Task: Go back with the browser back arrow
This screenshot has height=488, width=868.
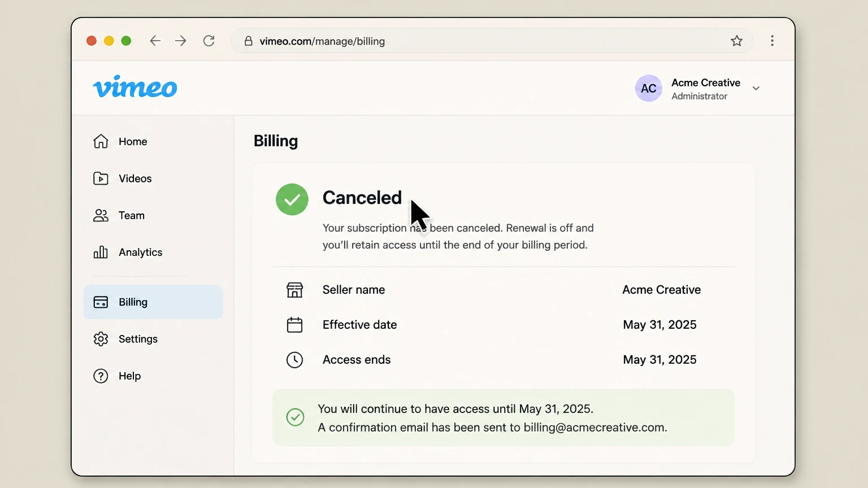Action: click(155, 41)
